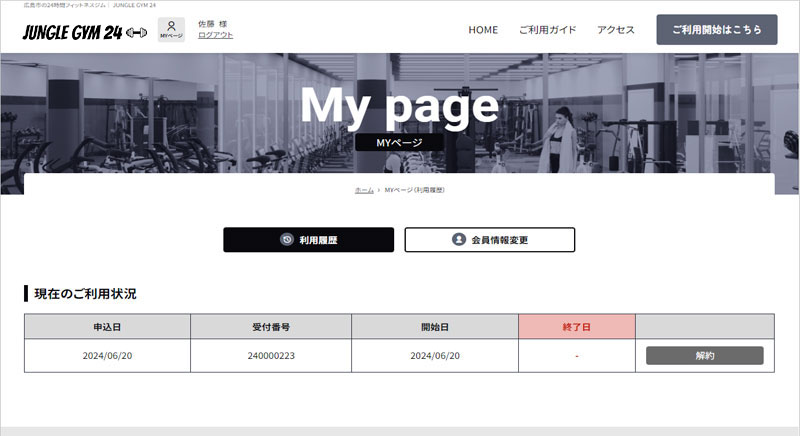The image size is (800, 436).
Task: Switch to the 会員情報変更 tab label
Action: pos(499,240)
